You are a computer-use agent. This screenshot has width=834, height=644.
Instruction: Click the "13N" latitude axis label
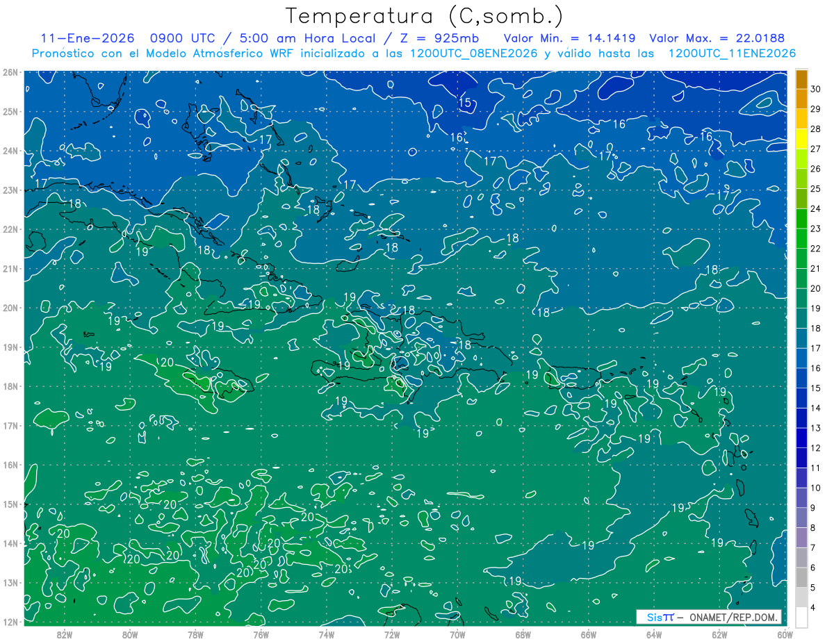tap(10, 583)
